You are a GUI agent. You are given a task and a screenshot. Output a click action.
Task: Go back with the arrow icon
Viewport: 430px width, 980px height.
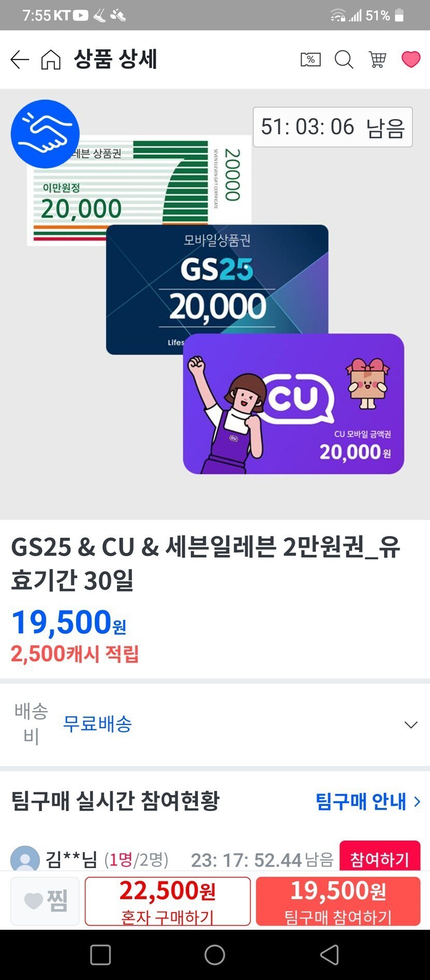pyautogui.click(x=20, y=60)
